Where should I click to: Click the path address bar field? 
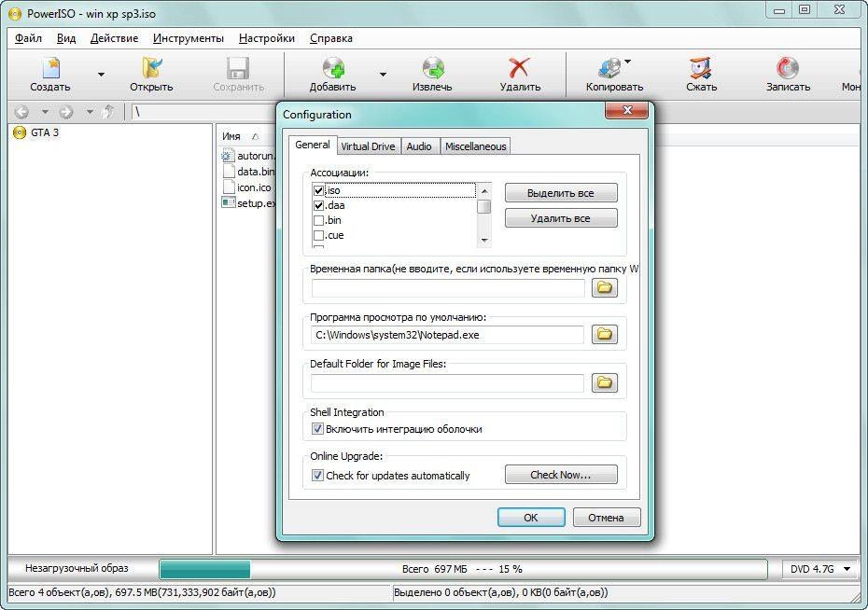(x=203, y=112)
